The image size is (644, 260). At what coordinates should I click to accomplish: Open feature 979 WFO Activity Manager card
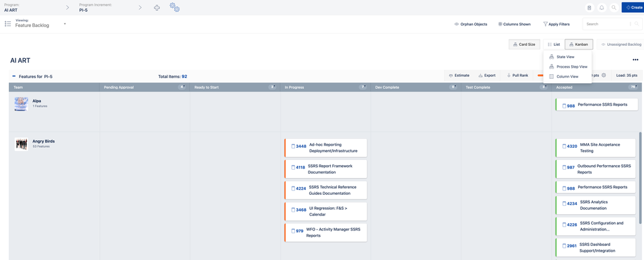click(x=326, y=233)
